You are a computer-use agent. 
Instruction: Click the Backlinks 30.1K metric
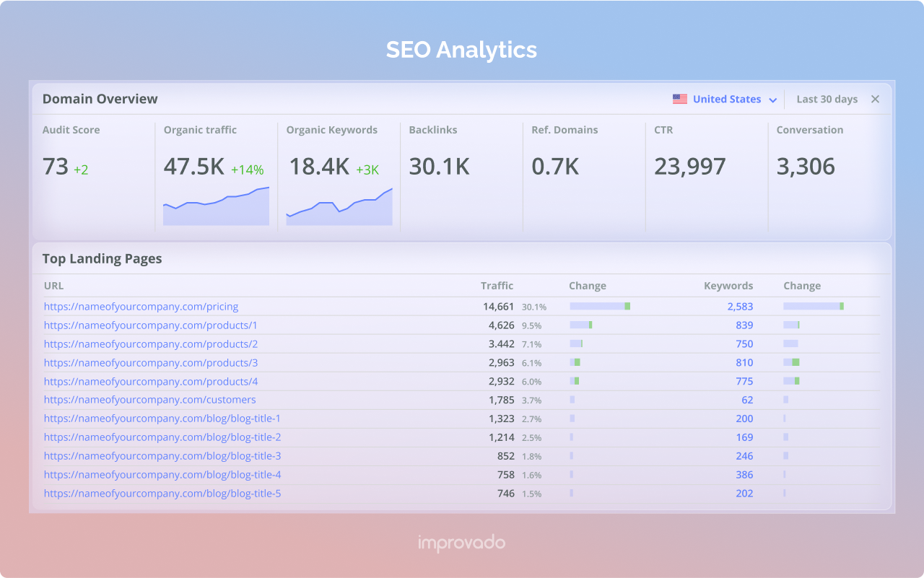[x=440, y=166]
